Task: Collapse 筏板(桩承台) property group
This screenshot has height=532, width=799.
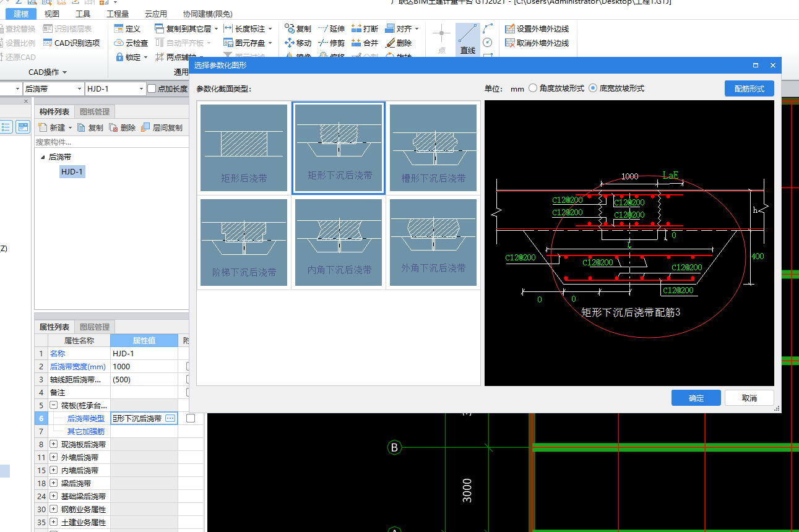Action: tap(54, 405)
